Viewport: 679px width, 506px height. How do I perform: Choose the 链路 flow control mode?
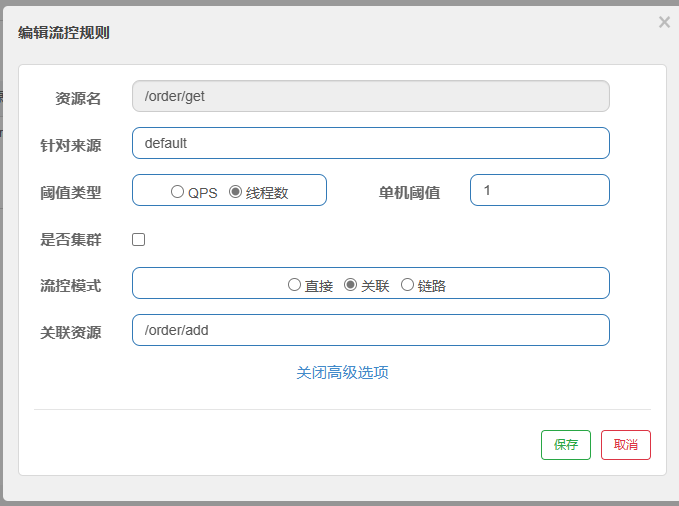(407, 285)
